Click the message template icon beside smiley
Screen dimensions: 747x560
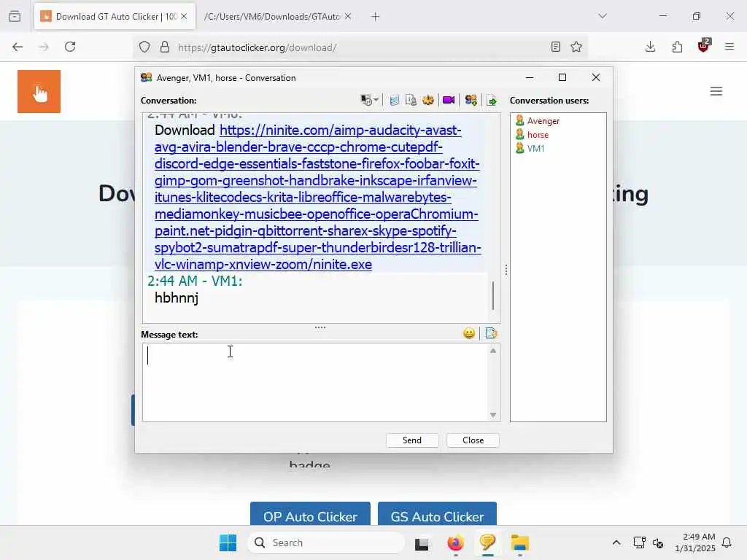(x=491, y=333)
